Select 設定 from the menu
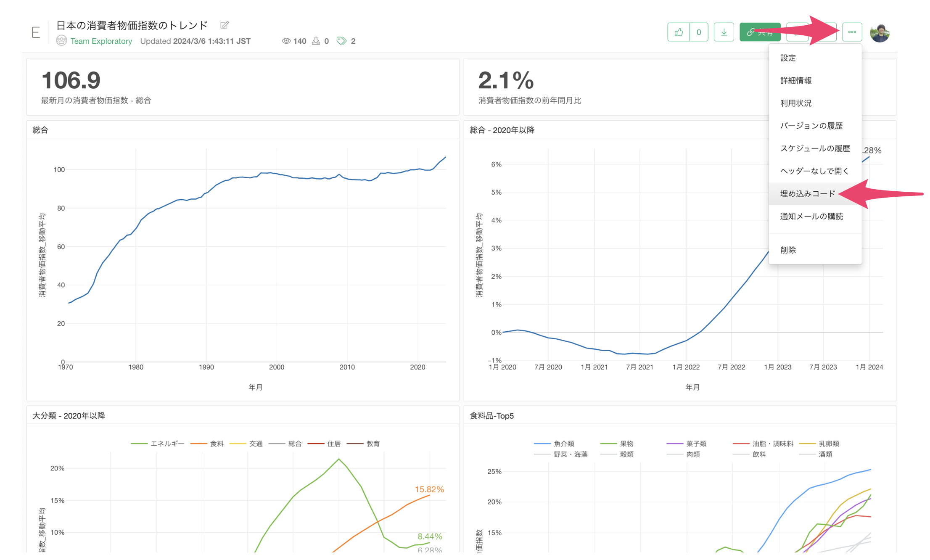This screenshot has height=560, width=930. 815,58
